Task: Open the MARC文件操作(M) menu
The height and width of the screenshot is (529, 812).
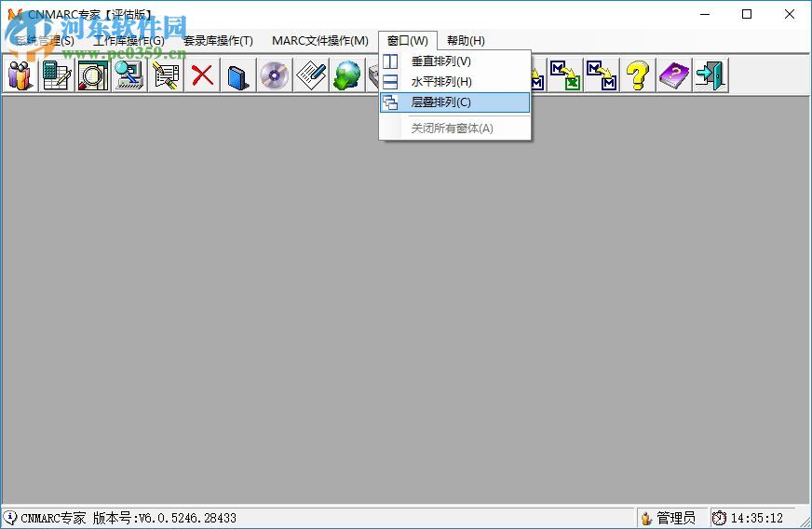Action: tap(320, 40)
